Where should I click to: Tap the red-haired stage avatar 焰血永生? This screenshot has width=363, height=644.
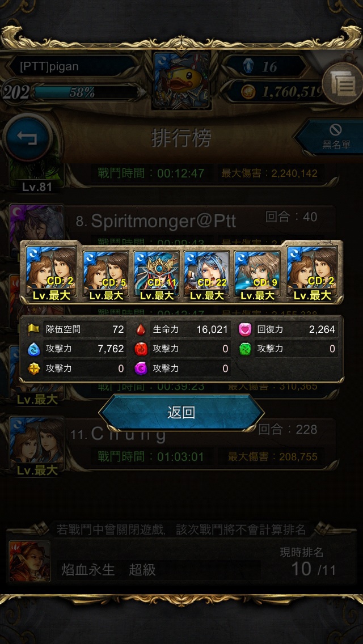[29, 561]
